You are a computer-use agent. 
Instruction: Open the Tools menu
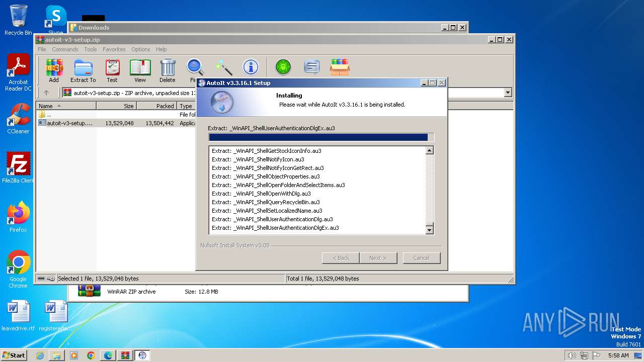[x=91, y=49]
